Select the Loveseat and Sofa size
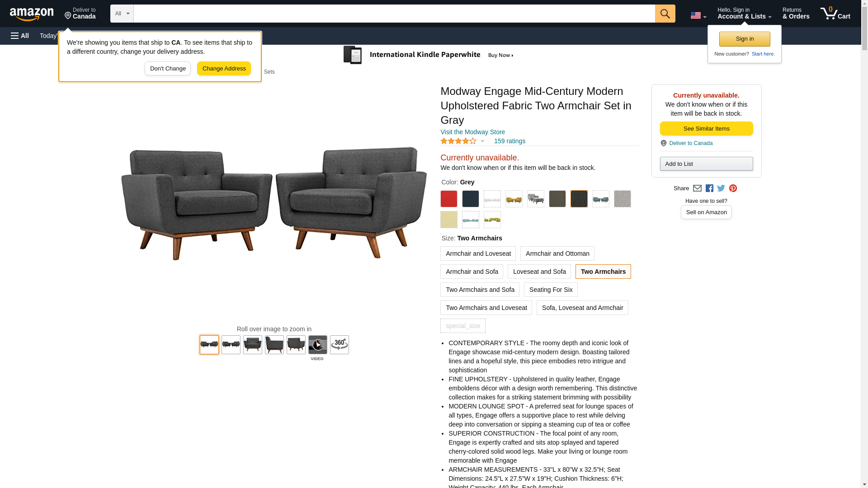Viewport: 868px width, 488px height. pos(539,272)
